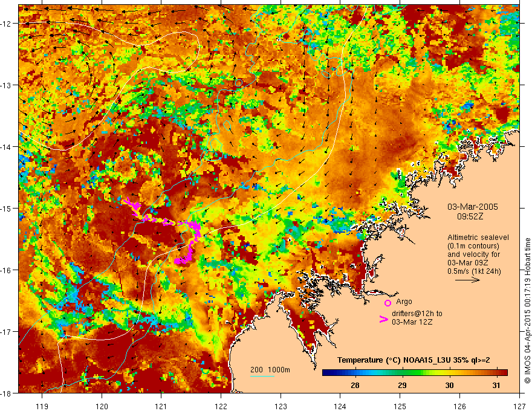Click the temperature color bar
Viewport: 532px width, 411px height.
415,372
